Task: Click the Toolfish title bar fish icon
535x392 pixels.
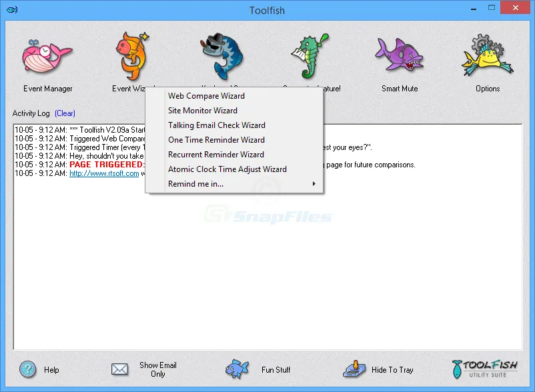Action: click(x=12, y=9)
